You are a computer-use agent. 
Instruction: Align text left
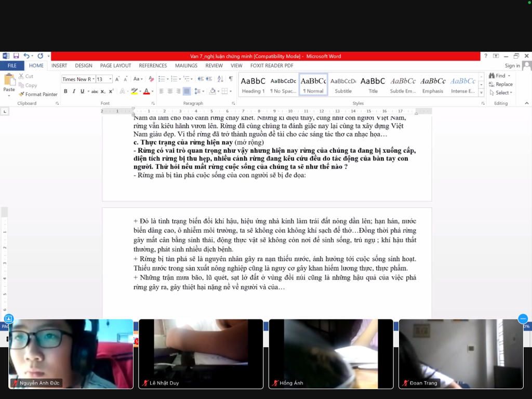pyautogui.click(x=162, y=91)
